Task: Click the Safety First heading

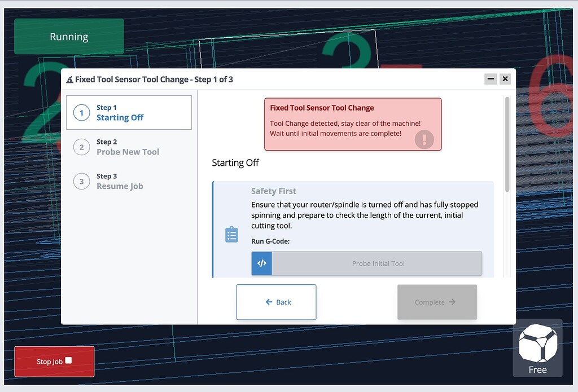Action: coord(273,191)
